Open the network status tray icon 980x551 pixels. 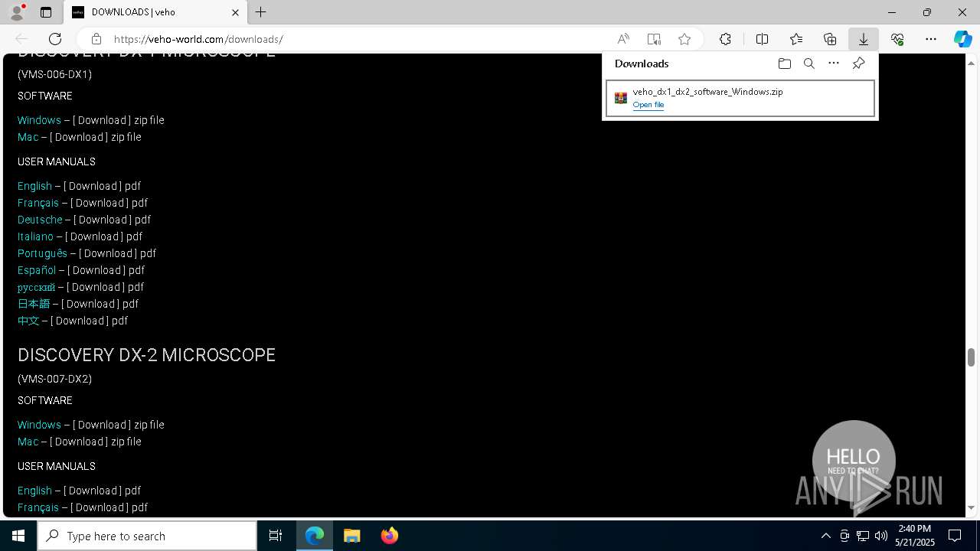863,536
